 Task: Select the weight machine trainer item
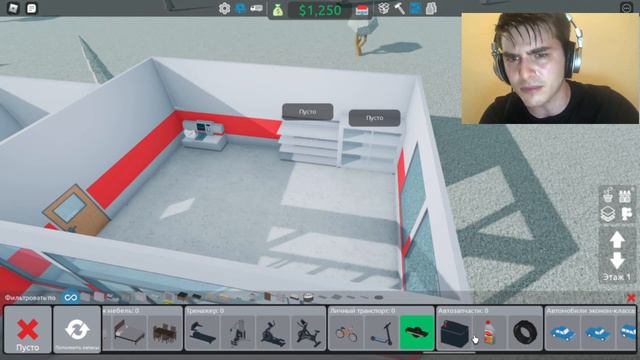238,332
